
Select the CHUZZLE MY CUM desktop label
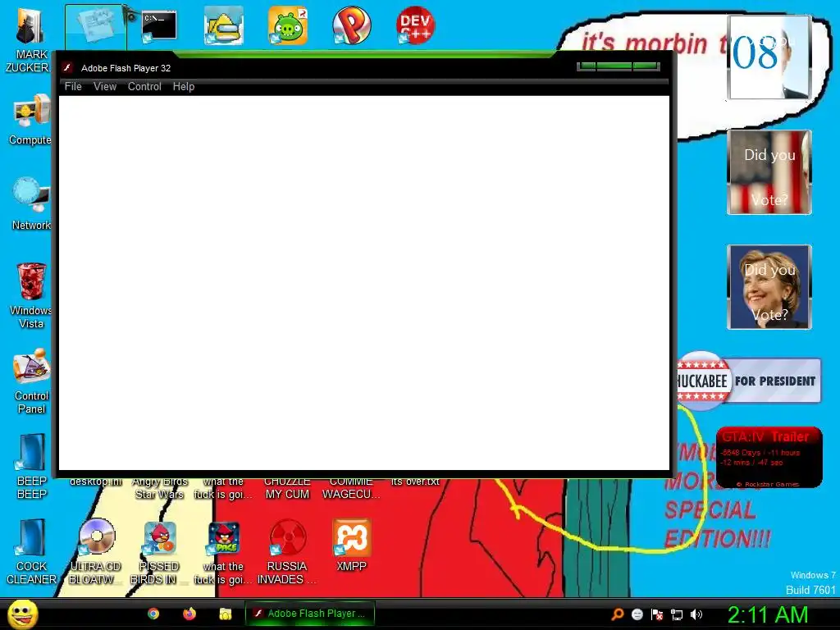pos(287,487)
